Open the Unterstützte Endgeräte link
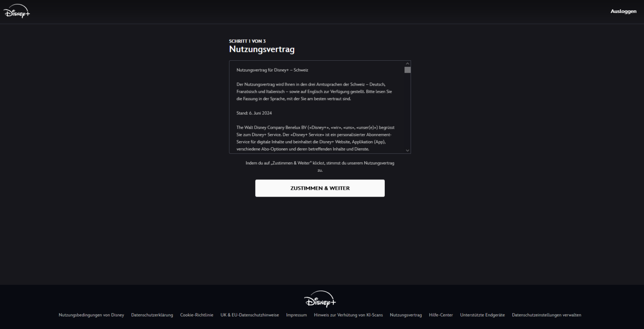Viewport: 644px width, 329px height. coord(482,315)
